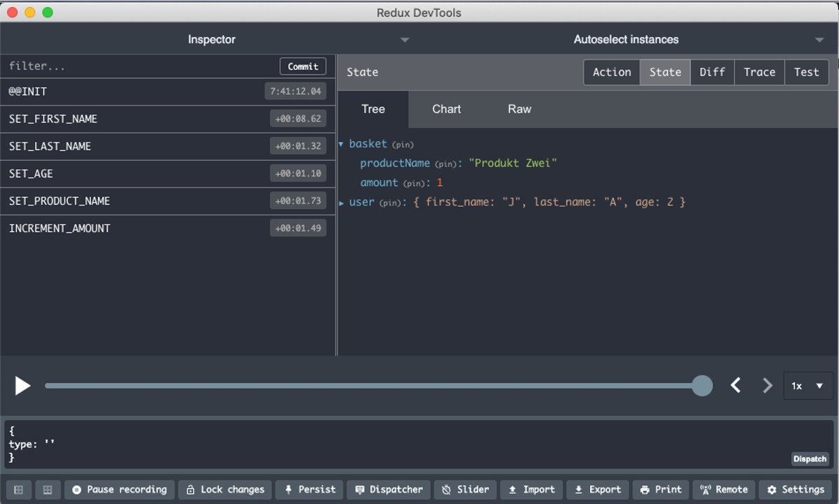This screenshot has height=504, width=839.
Task: Click the Commit button
Action: click(303, 66)
